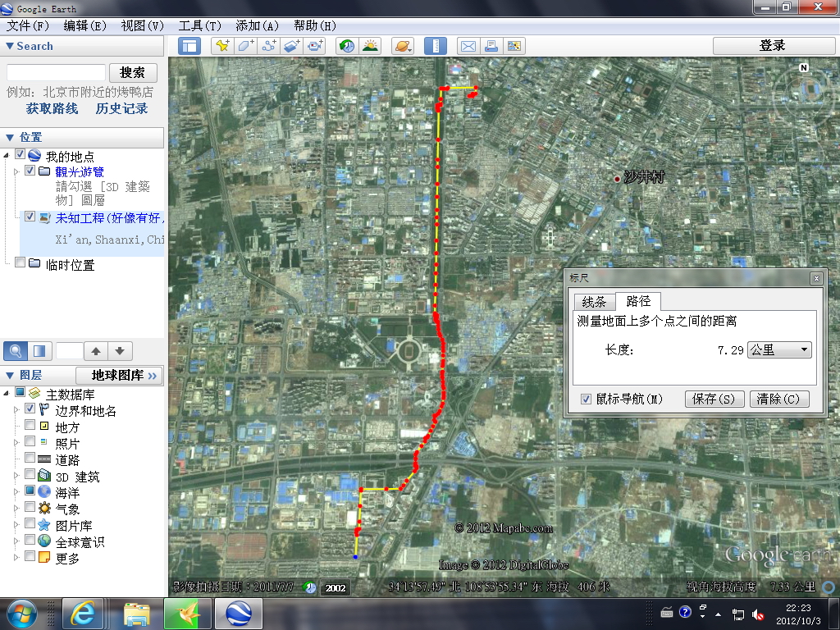View in Google Maps icon
Screen dimensions: 840x630
tap(514, 46)
